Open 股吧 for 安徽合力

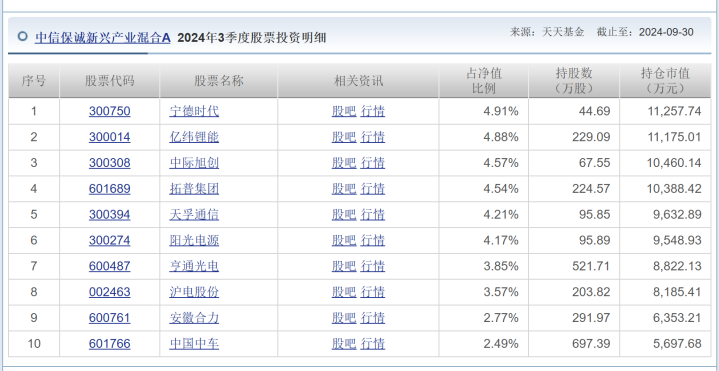[344, 318]
